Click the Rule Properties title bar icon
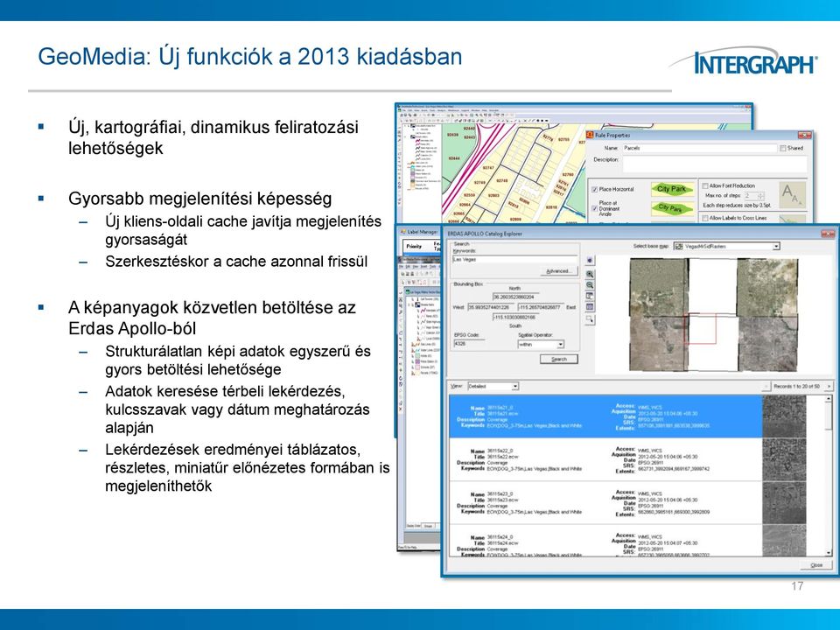The height and width of the screenshot is (630, 840). tap(591, 135)
